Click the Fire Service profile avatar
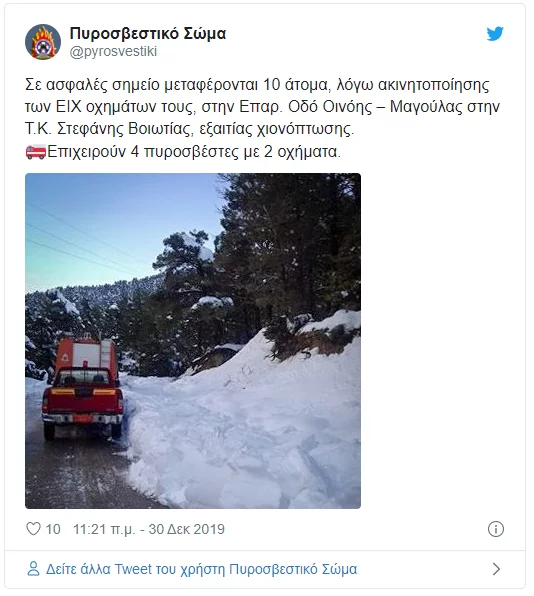 (43, 42)
